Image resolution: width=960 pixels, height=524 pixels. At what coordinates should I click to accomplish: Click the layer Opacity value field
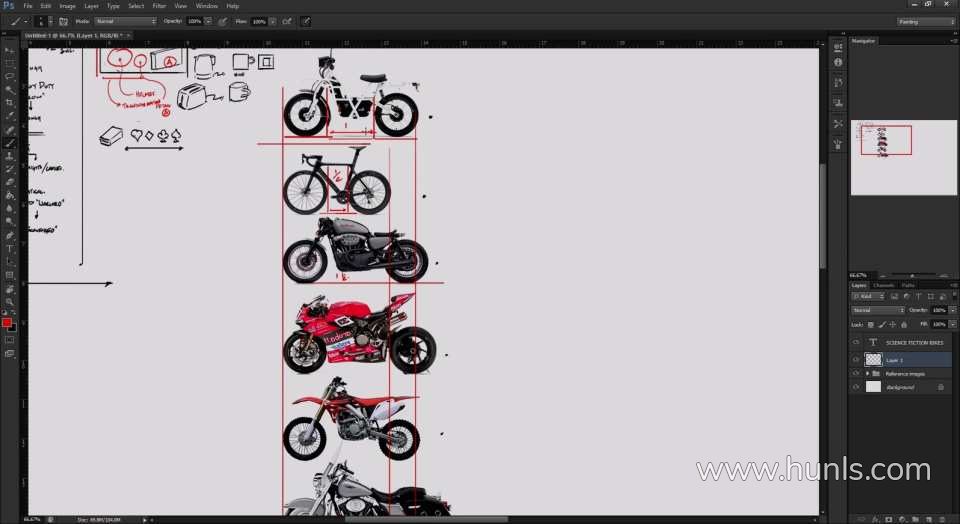click(x=938, y=310)
